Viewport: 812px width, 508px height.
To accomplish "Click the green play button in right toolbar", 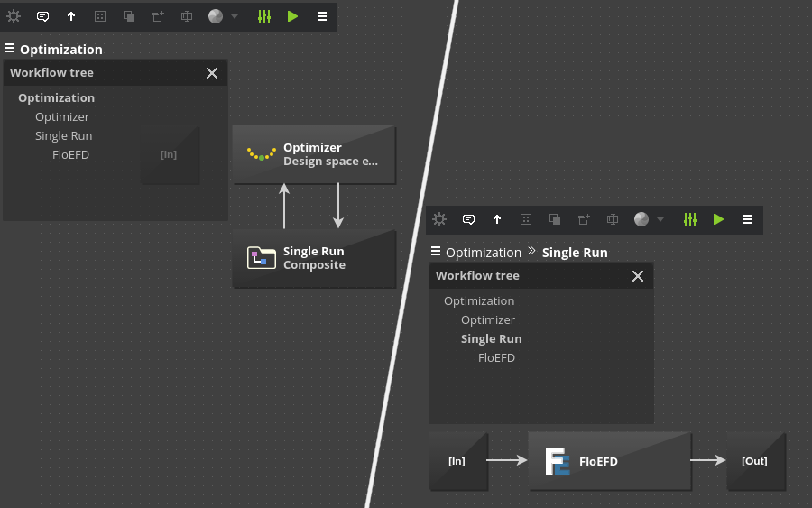I will [718, 219].
